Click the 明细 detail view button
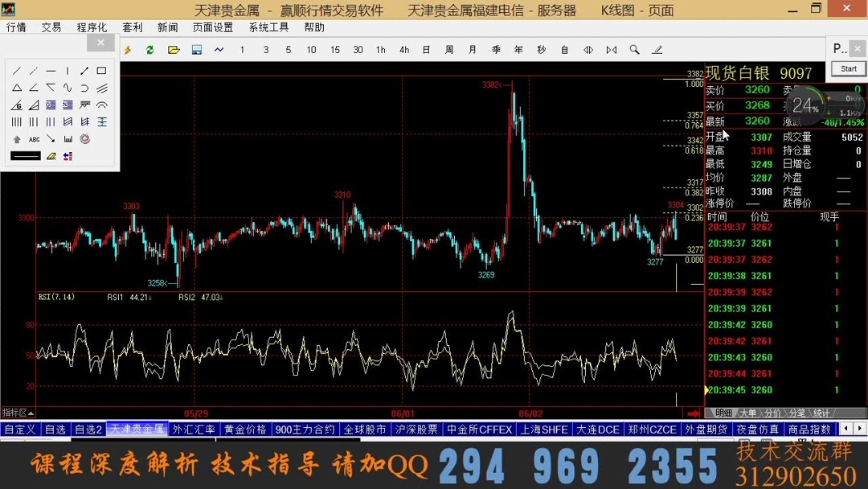Image resolution: width=868 pixels, height=489 pixels. (x=723, y=412)
